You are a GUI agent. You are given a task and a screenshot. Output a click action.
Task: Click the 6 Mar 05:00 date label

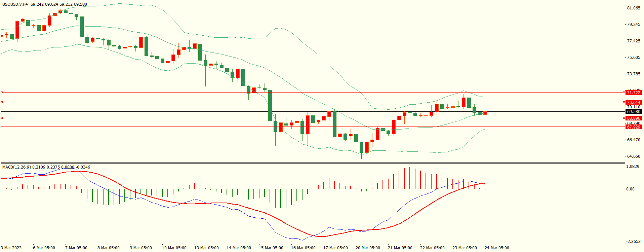(44, 248)
